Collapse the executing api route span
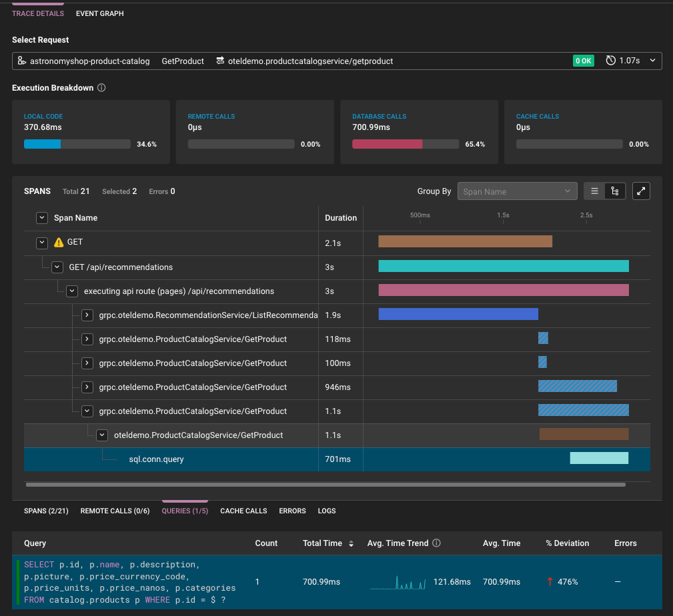This screenshot has width=673, height=616. 72,291
